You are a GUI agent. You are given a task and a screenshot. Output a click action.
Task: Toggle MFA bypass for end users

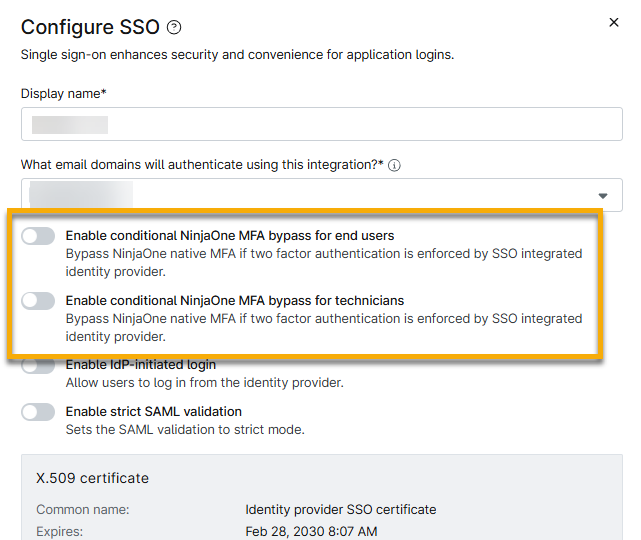pos(38,236)
